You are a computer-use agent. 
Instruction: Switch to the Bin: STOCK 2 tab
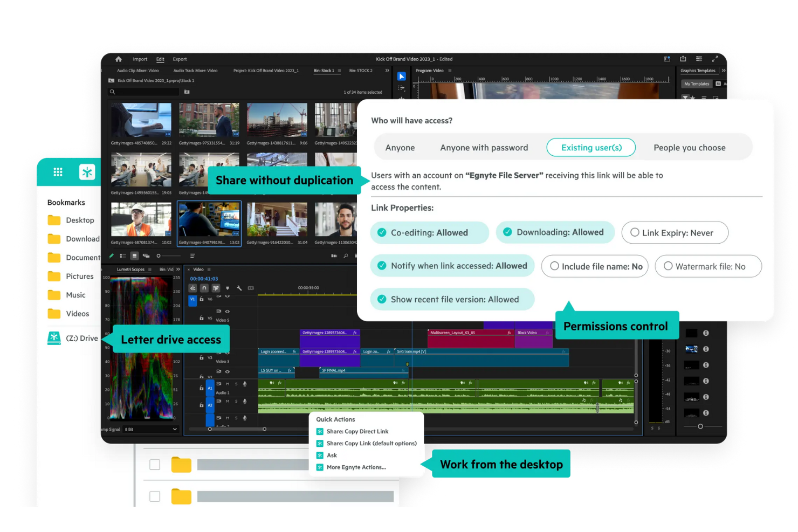(x=361, y=71)
